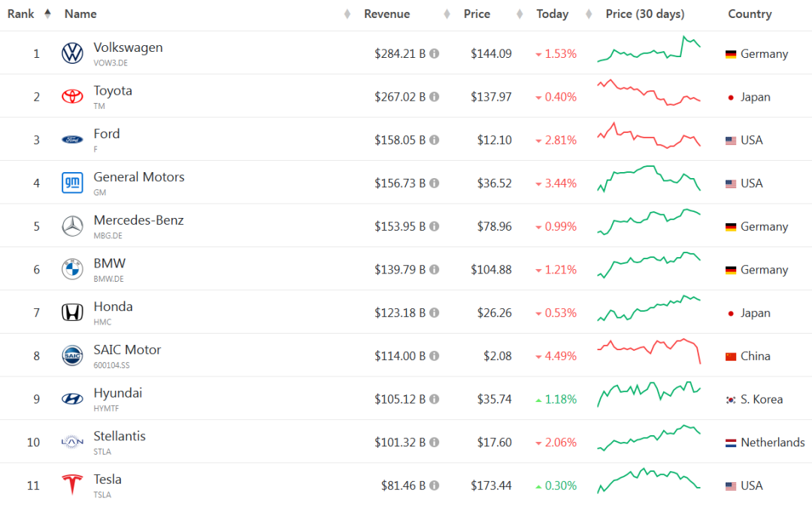This screenshot has height=505, width=812.
Task: Open the Hyundai company page link
Action: (x=117, y=393)
